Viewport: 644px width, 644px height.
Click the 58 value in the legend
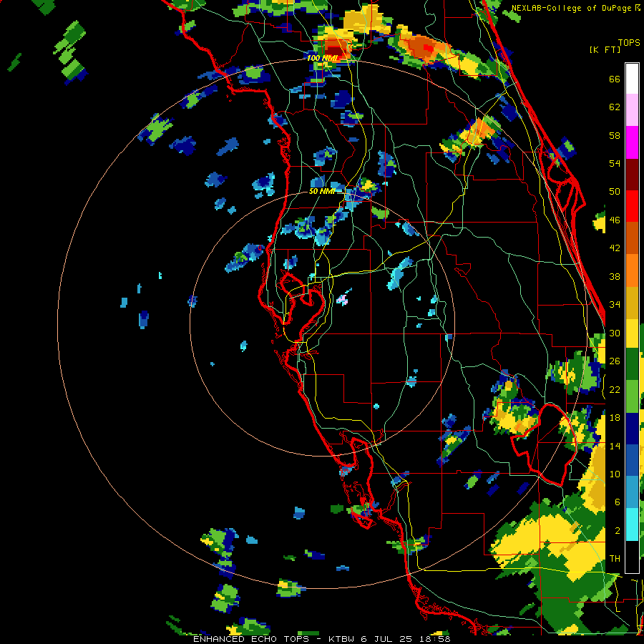615,135
